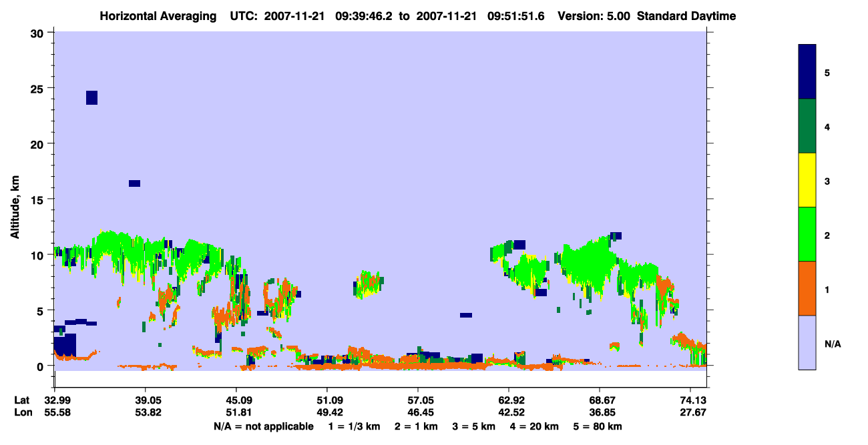Click the yellow colorbar segment labeled 3

coord(807,180)
